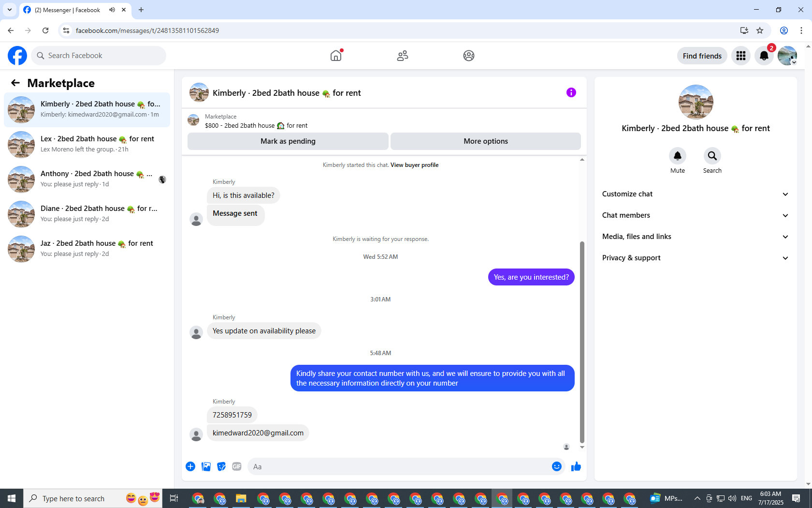Click the chat header Kimberly title
The width and height of the screenshot is (812, 508).
pos(287,93)
